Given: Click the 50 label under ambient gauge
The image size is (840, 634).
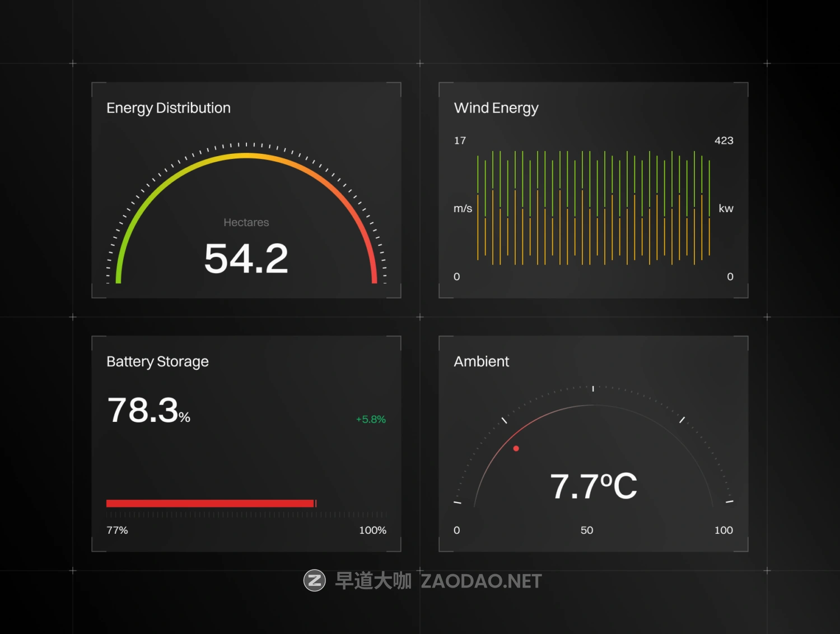Looking at the screenshot, I should 587,530.
